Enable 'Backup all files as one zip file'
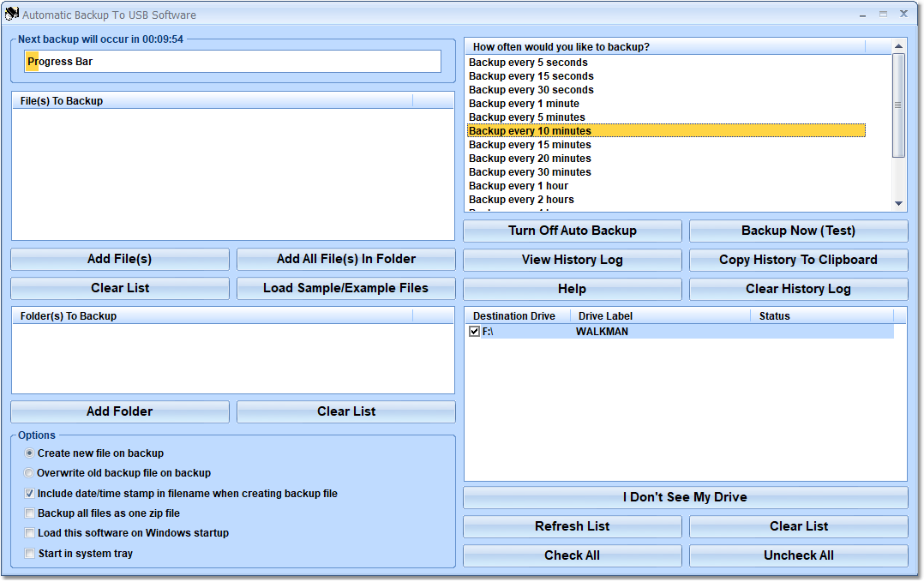 (29, 513)
